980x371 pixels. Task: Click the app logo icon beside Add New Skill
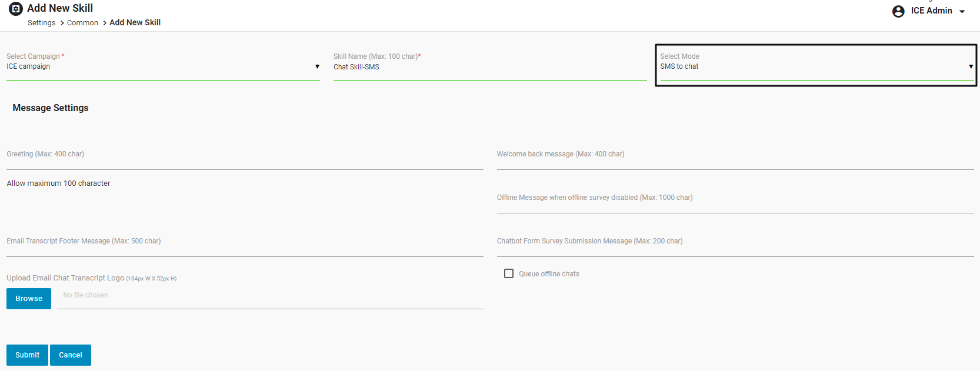(x=16, y=9)
